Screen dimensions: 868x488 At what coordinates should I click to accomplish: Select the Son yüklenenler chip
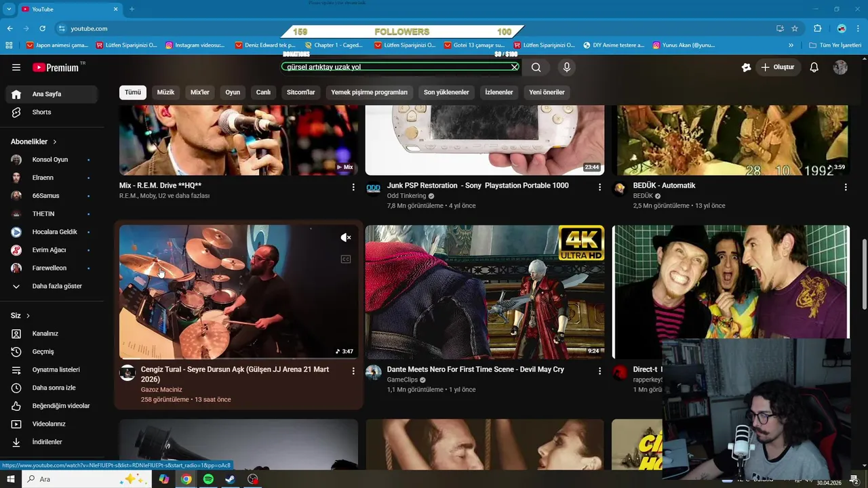point(446,92)
